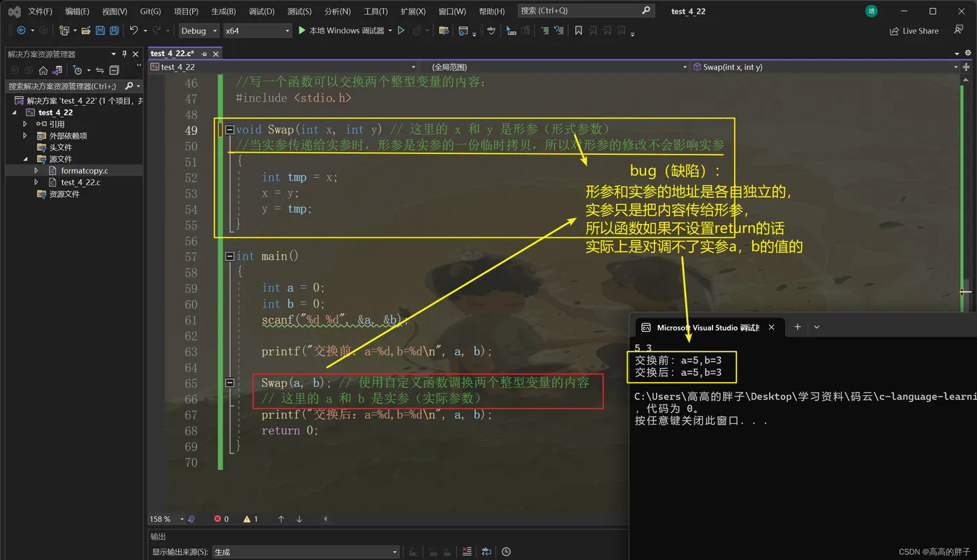Open the 显示输出来源 生成 dropdown
The height and width of the screenshot is (560, 977).
[x=306, y=552]
